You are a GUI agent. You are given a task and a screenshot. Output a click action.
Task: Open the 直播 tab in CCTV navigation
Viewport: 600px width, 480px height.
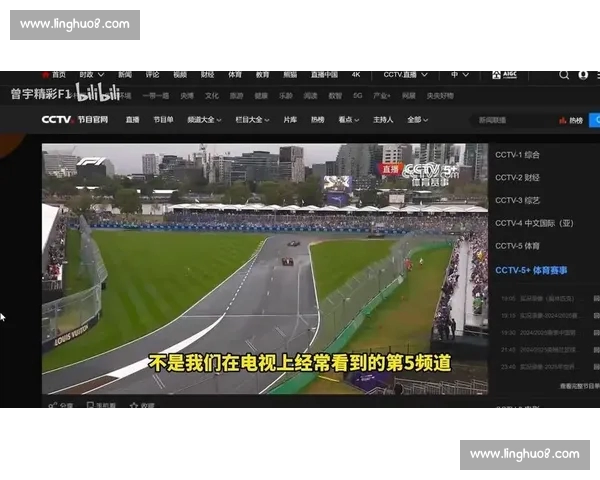132,120
